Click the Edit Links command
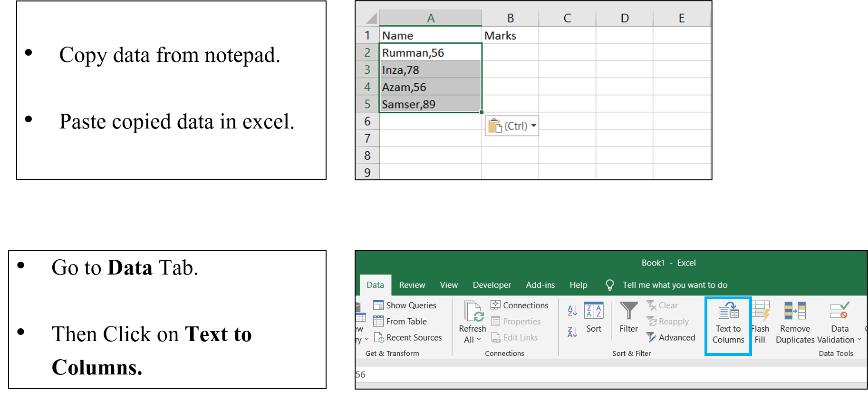The image size is (868, 403). [x=514, y=337]
